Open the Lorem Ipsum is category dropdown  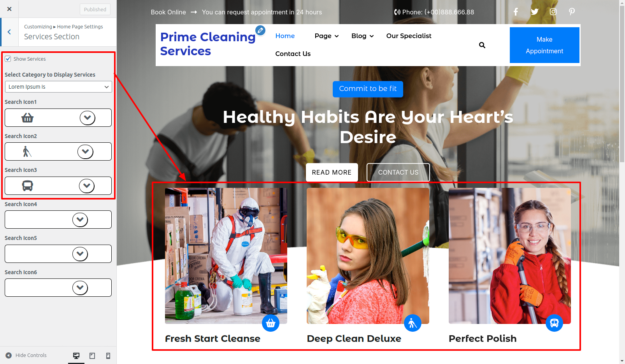pyautogui.click(x=58, y=87)
